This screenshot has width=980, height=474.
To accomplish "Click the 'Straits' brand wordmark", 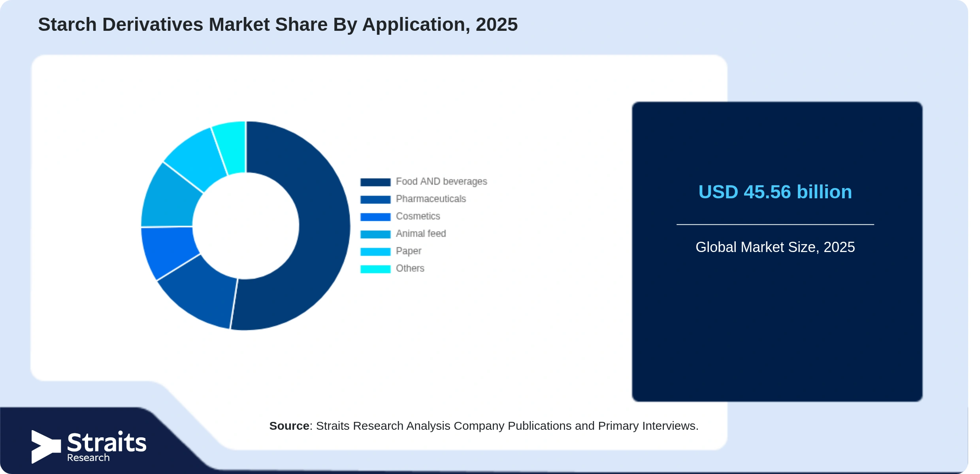I will click(107, 442).
